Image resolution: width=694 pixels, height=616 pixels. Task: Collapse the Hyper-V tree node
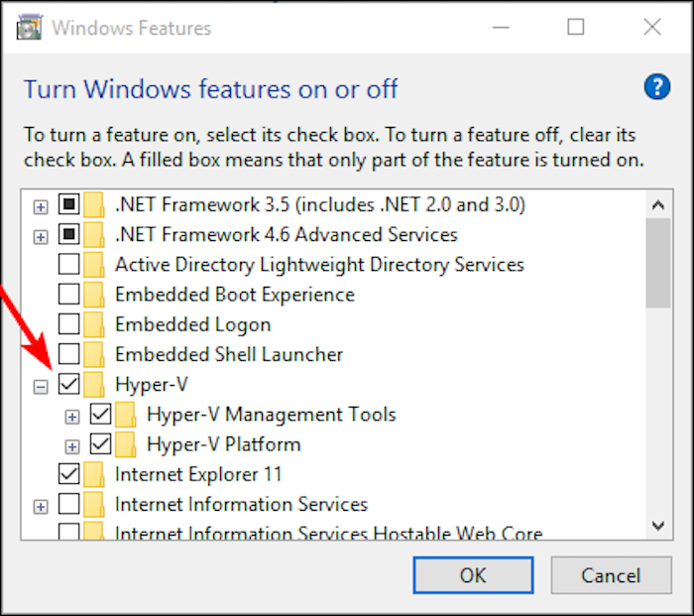tap(41, 388)
